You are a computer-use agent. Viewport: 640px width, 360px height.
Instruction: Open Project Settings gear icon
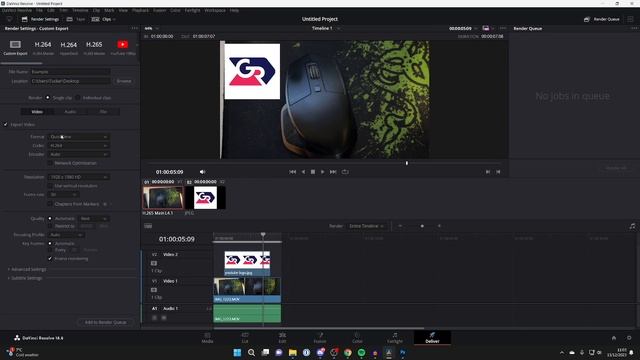[629, 338]
